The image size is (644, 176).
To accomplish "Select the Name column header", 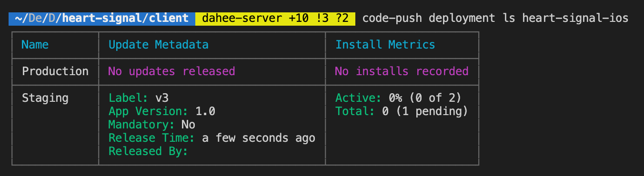I will pyautogui.click(x=35, y=45).
